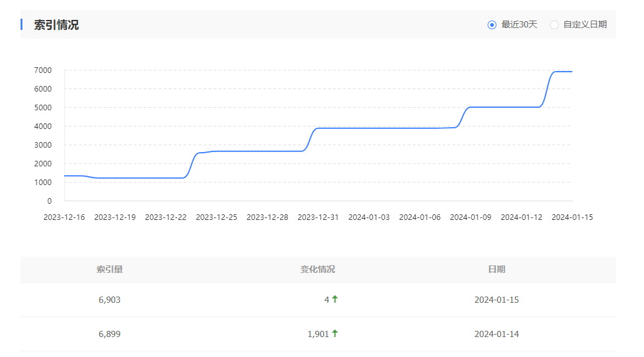Viewport: 644px width, 357px height.
Task: Click the 1,901 change value
Action: 318,334
